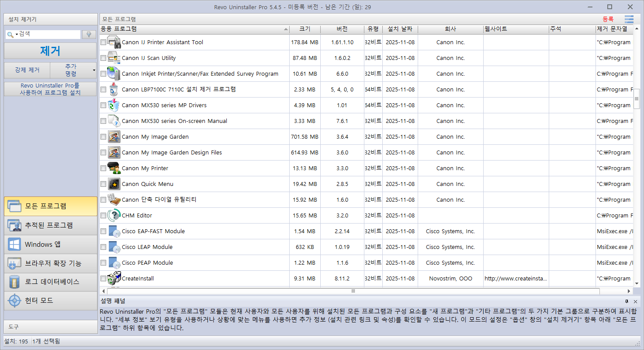Click the Canon 단축 다이얼 유틸리티 icon
Image resolution: width=644 pixels, height=350 pixels.
click(x=114, y=200)
